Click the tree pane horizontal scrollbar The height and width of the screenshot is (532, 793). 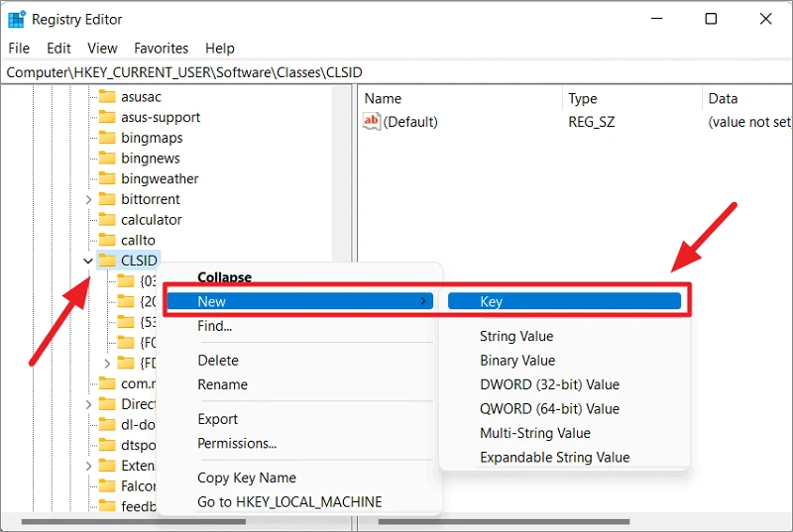pos(134,521)
